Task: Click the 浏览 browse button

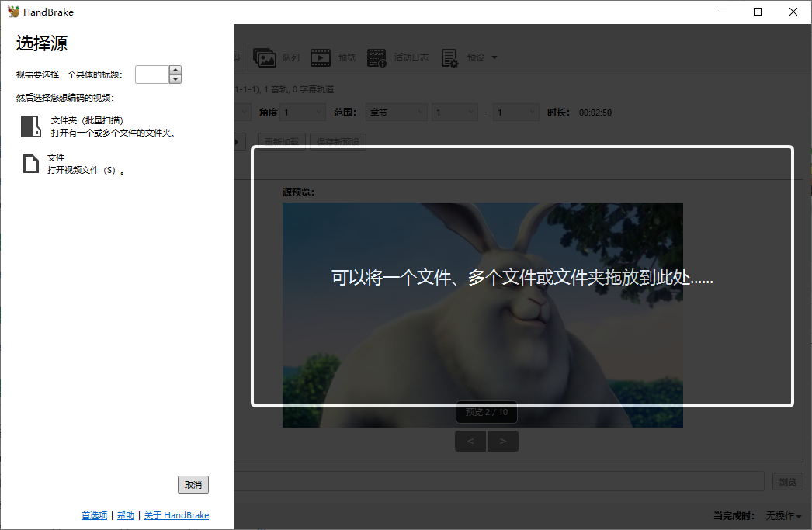Action: coord(788,482)
